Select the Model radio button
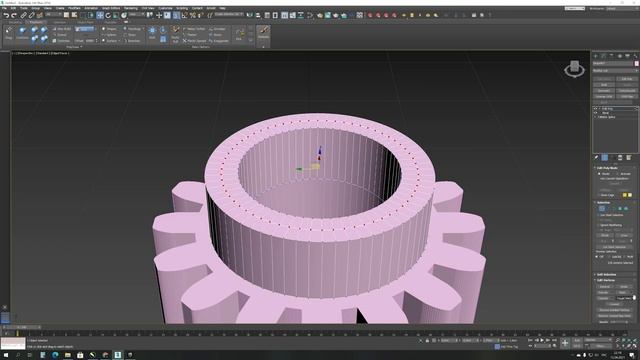This screenshot has height=360, width=640. [x=600, y=173]
